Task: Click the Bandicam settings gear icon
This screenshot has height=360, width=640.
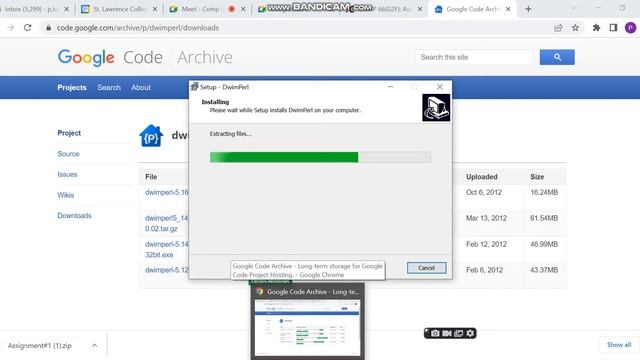Action: tap(470, 333)
